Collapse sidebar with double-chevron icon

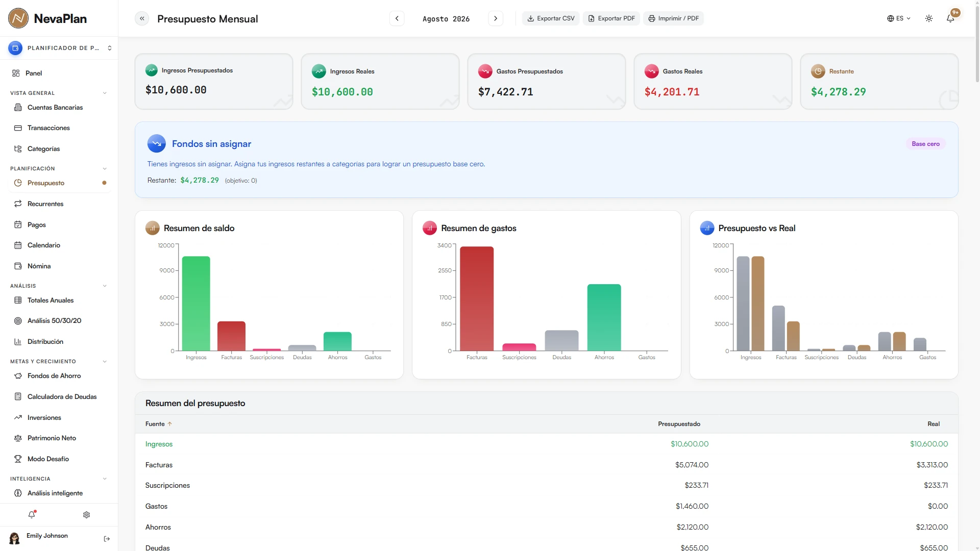pos(142,19)
